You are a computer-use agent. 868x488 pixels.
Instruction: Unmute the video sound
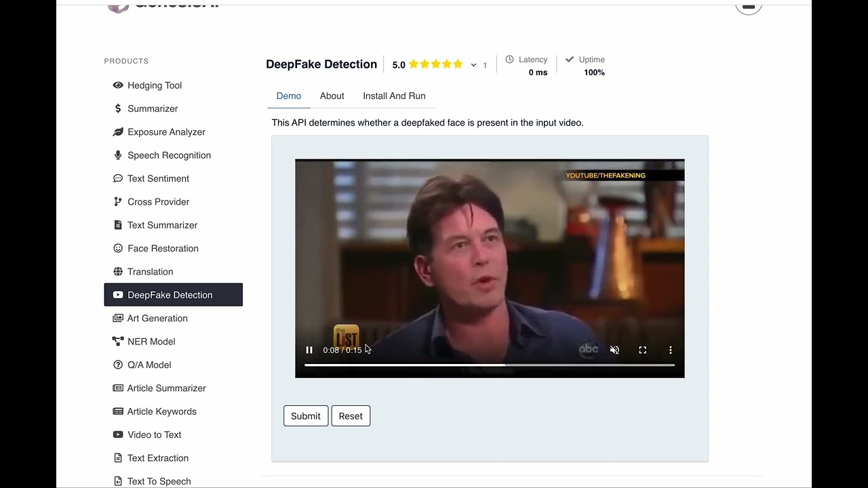[614, 350]
